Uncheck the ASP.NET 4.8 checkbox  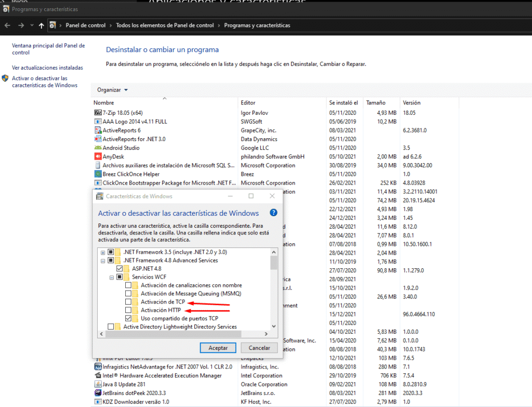tap(119, 269)
